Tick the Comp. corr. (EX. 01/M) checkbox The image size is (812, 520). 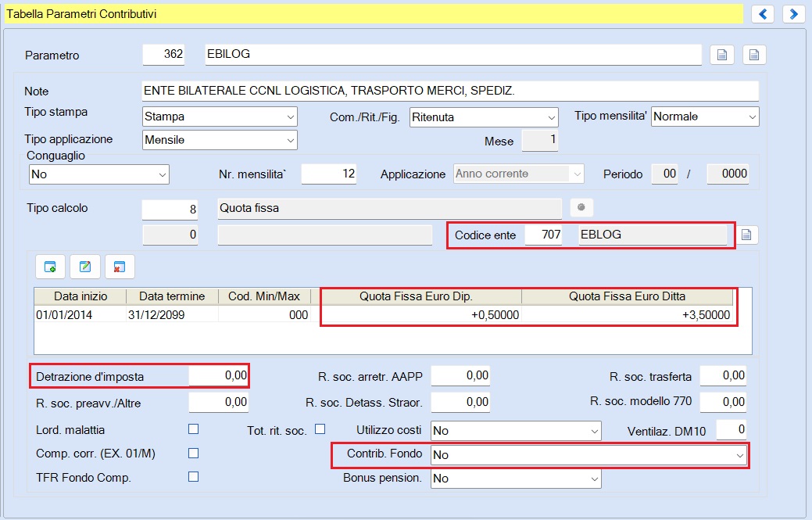click(193, 453)
